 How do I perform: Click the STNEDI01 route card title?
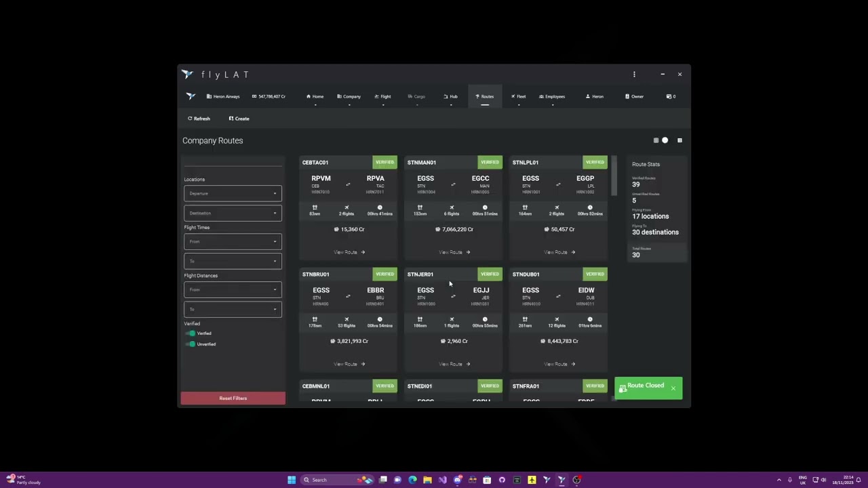coord(420,386)
